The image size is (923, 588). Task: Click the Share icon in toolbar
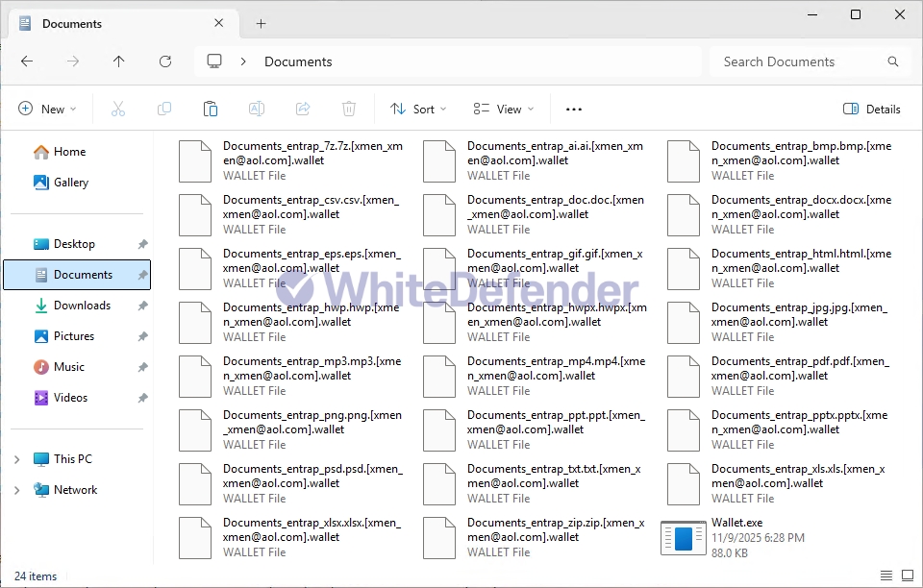pos(303,110)
